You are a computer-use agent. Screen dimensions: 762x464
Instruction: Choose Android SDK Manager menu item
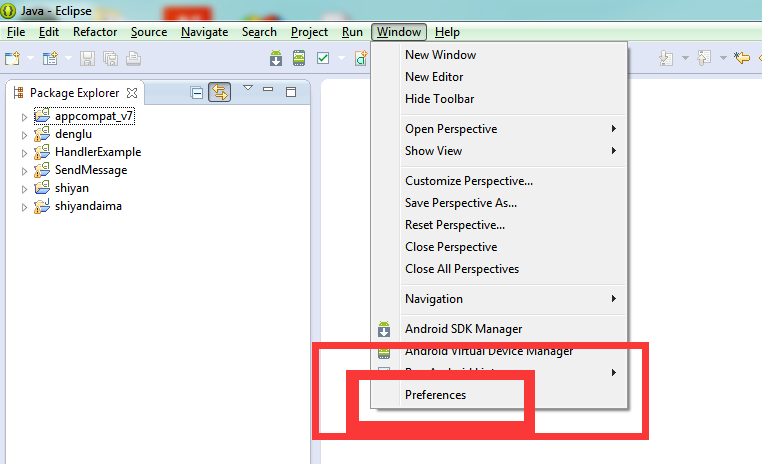[500, 329]
